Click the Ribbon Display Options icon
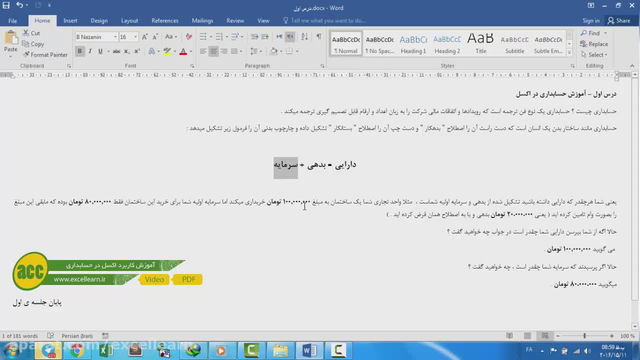Image resolution: width=640 pixels, height=360 pixels. (591, 5)
